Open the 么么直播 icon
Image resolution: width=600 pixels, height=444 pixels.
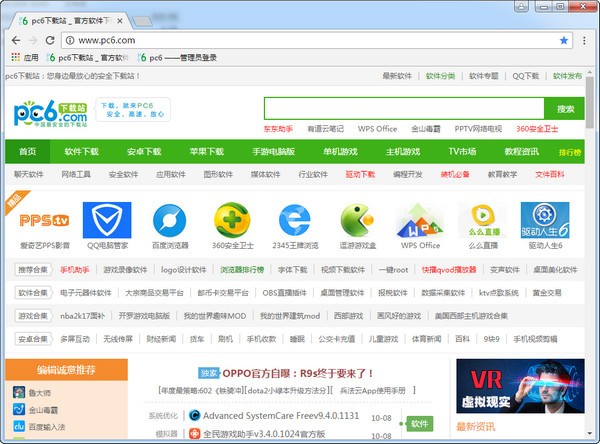click(x=484, y=220)
